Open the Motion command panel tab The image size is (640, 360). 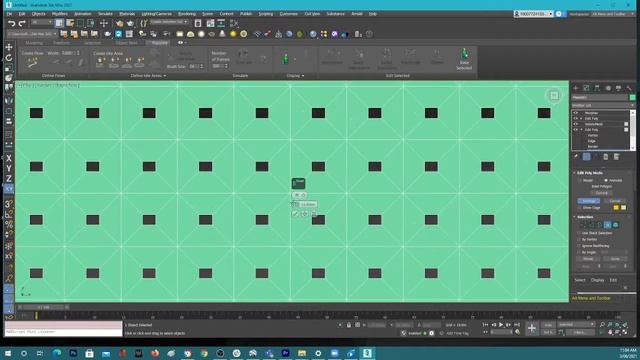pyautogui.click(x=608, y=88)
